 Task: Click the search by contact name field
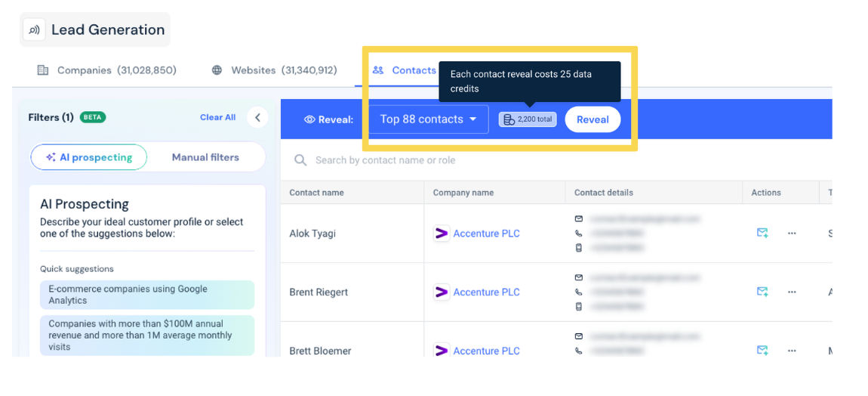click(385, 160)
